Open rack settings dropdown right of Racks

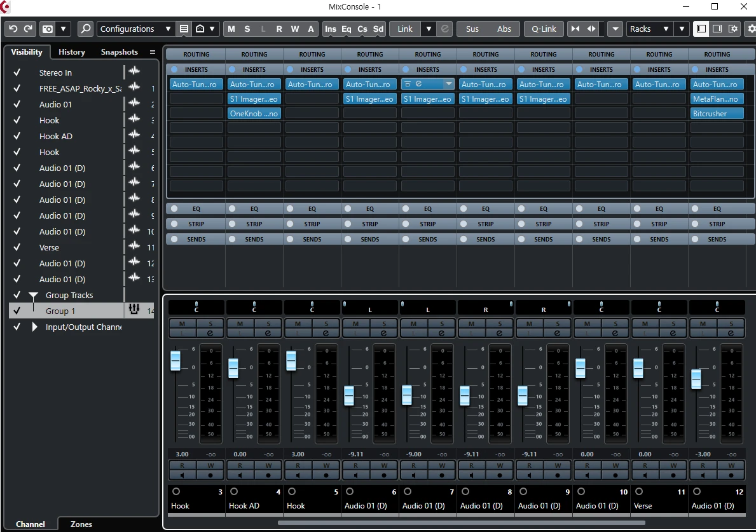[682, 29]
